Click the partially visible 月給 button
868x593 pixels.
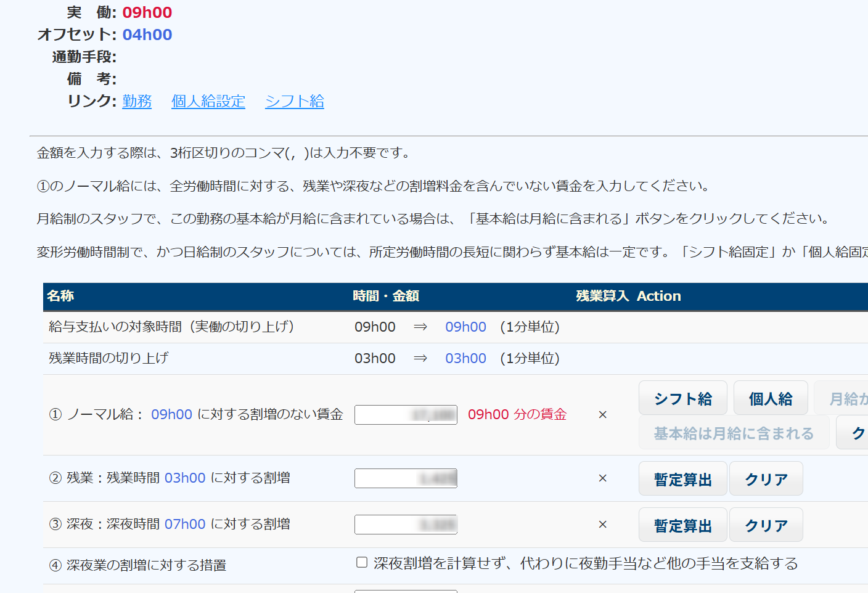coord(845,399)
